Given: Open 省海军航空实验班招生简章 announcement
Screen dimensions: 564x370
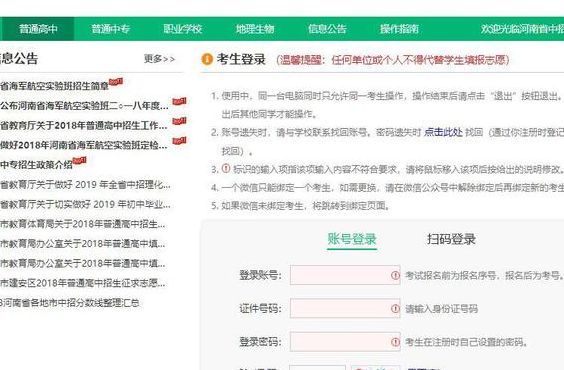Looking at the screenshot, I should tap(54, 86).
